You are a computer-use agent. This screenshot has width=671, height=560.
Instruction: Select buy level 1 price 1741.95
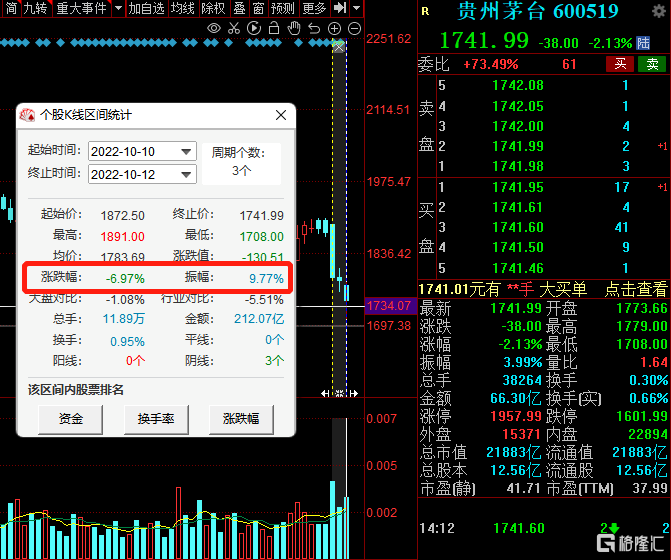tap(518, 187)
